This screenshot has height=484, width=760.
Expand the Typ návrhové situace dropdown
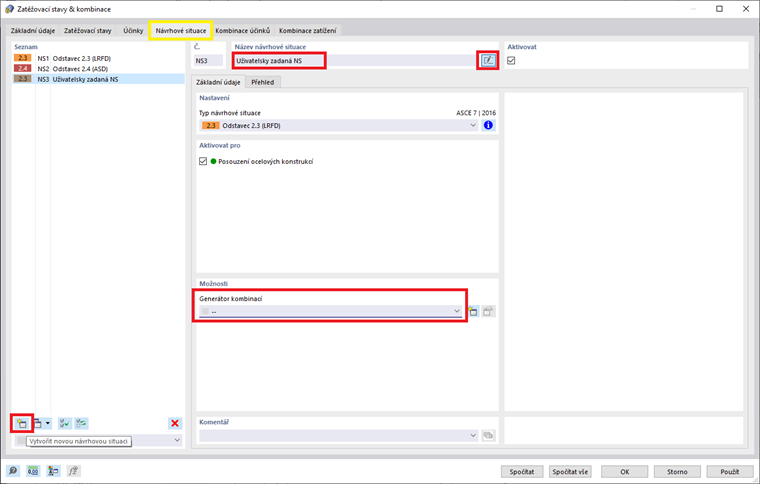click(473, 125)
